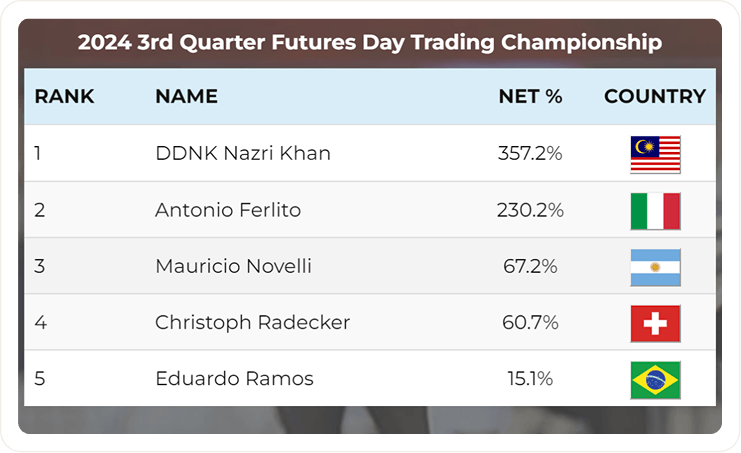The height and width of the screenshot is (453, 741).
Task: Select the 15.1% net value
Action: coord(530,379)
